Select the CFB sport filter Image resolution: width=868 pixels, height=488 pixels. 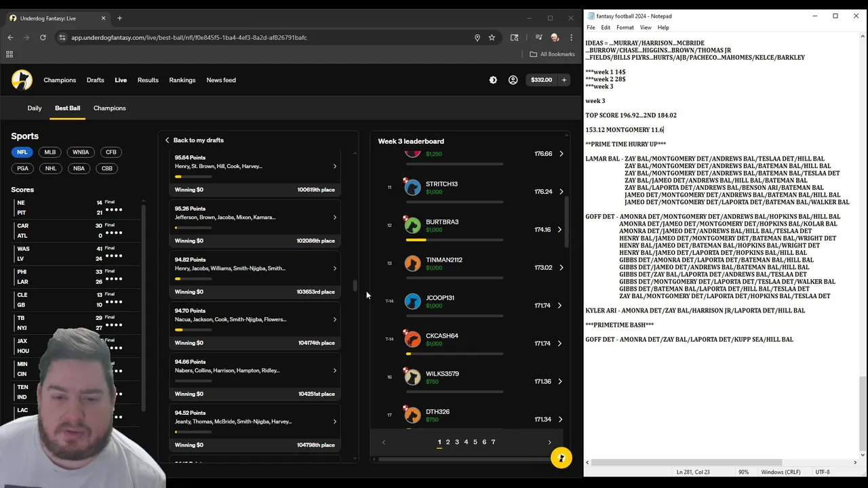(x=111, y=152)
